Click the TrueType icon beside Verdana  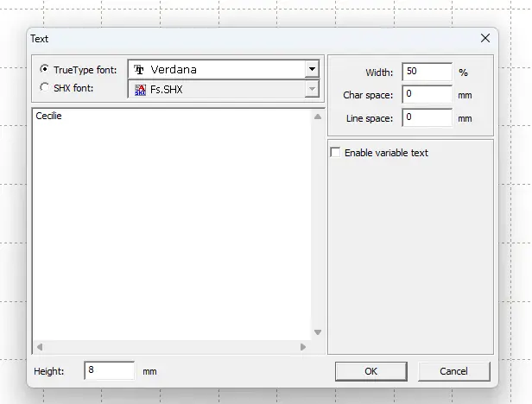[139, 70]
